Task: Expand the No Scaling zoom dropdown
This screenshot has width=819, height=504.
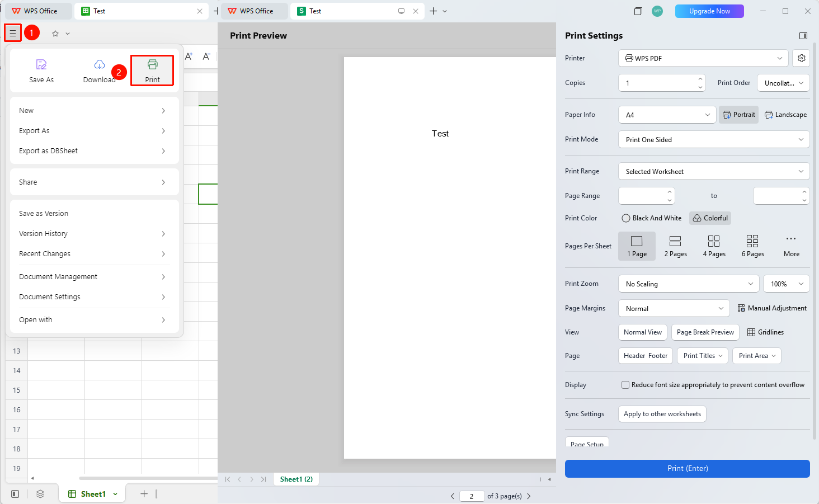Action: [689, 284]
